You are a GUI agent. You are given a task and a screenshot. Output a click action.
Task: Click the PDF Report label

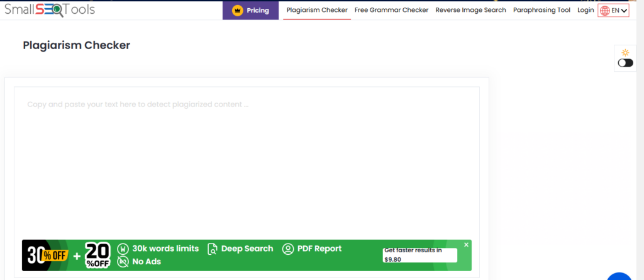click(319, 249)
